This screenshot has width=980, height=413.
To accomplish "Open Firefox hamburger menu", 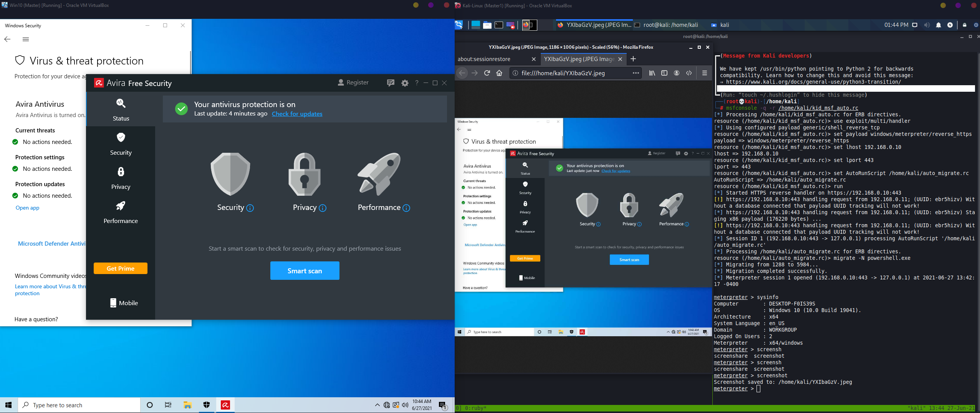I will tap(704, 73).
